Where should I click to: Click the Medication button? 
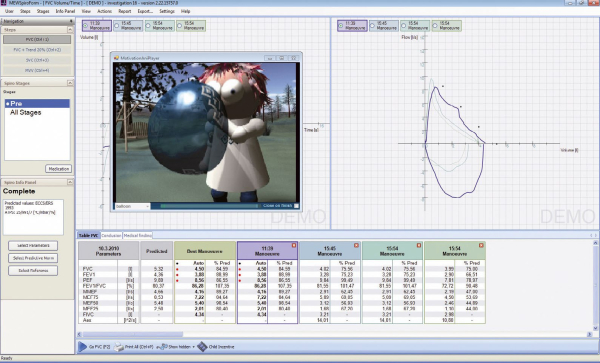(x=59, y=169)
